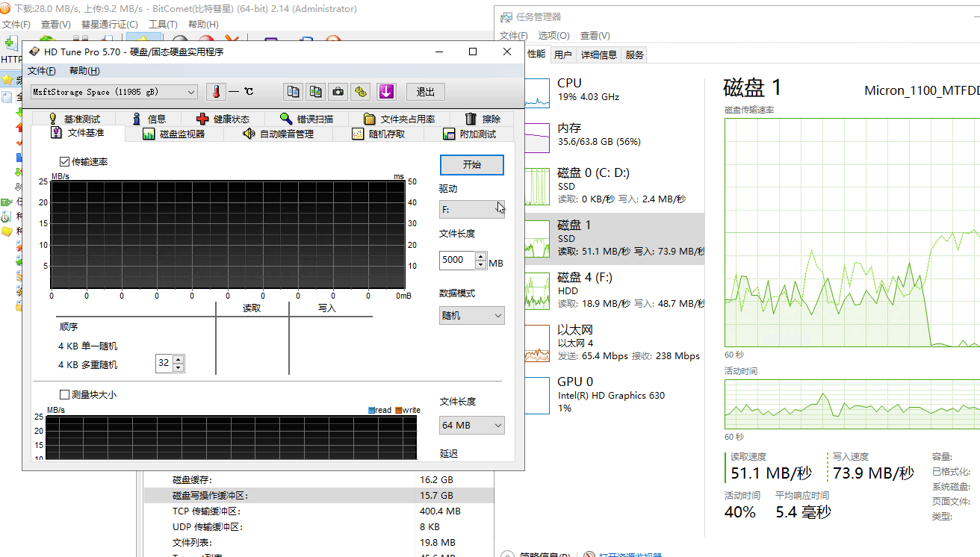This screenshot has width=980, height=557.
Task: Click the copy screenshot to clipboard icon
Action: [x=316, y=92]
